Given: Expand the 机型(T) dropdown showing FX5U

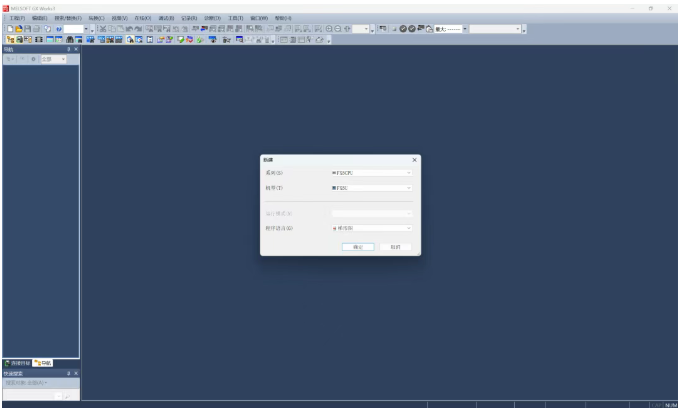Looking at the screenshot, I should (370, 187).
